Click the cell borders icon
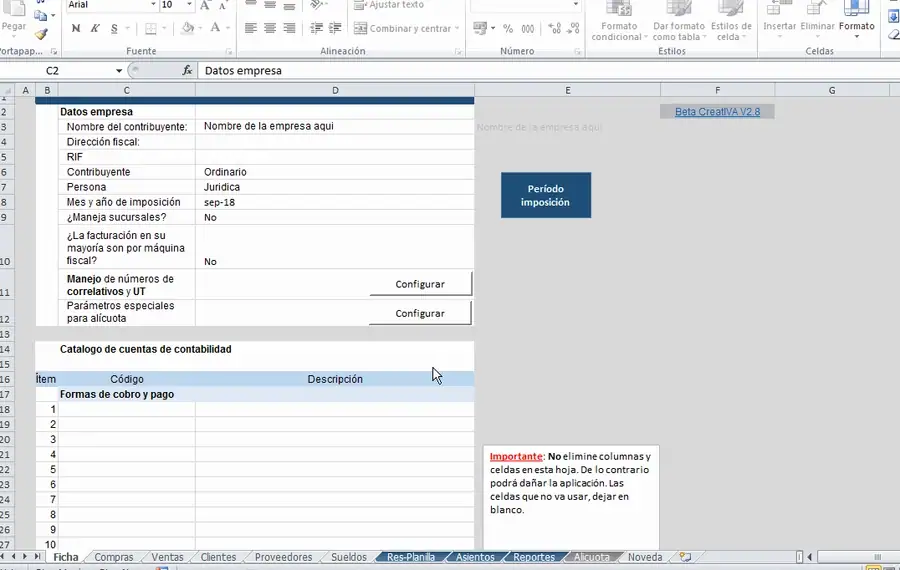This screenshot has height=570, width=900. (x=151, y=28)
